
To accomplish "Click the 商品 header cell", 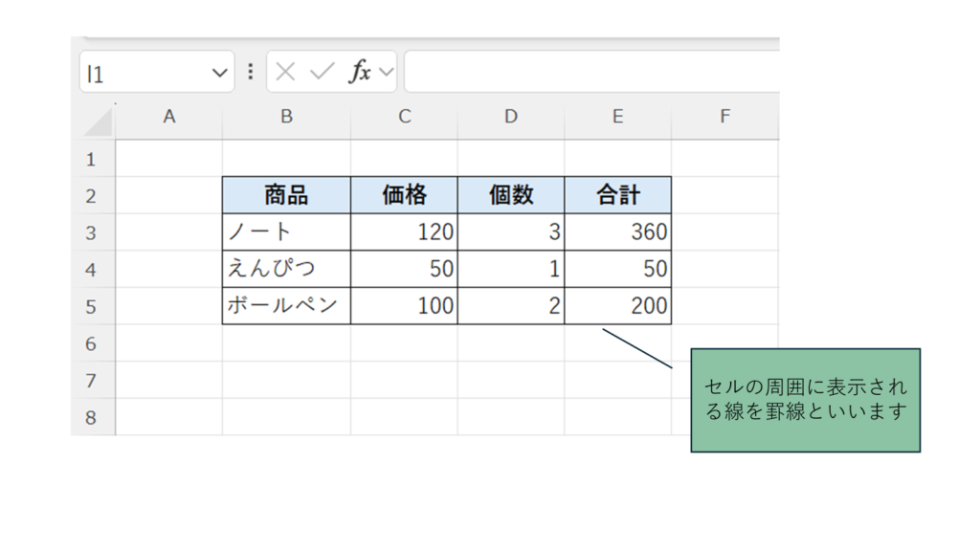I will pyautogui.click(x=286, y=195).
